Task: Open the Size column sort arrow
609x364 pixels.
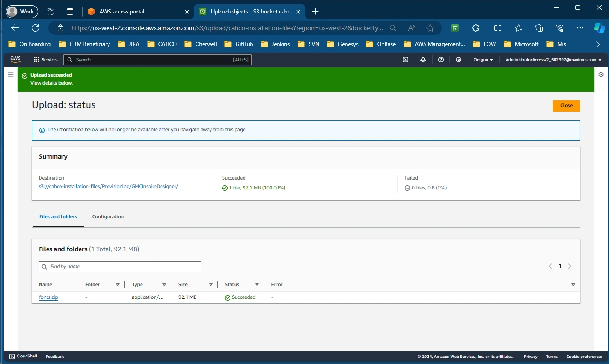Action: pos(211,284)
